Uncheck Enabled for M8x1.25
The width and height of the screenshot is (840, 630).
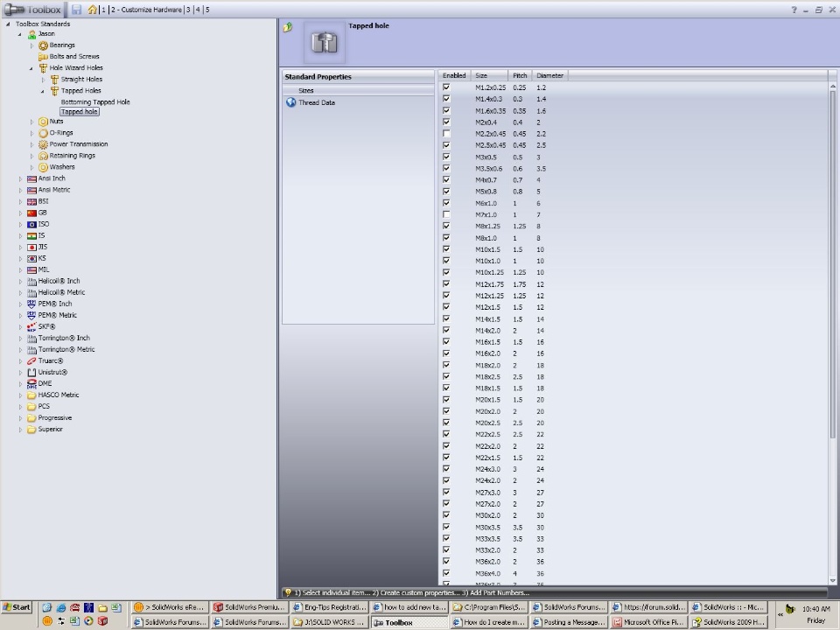[x=446, y=226]
